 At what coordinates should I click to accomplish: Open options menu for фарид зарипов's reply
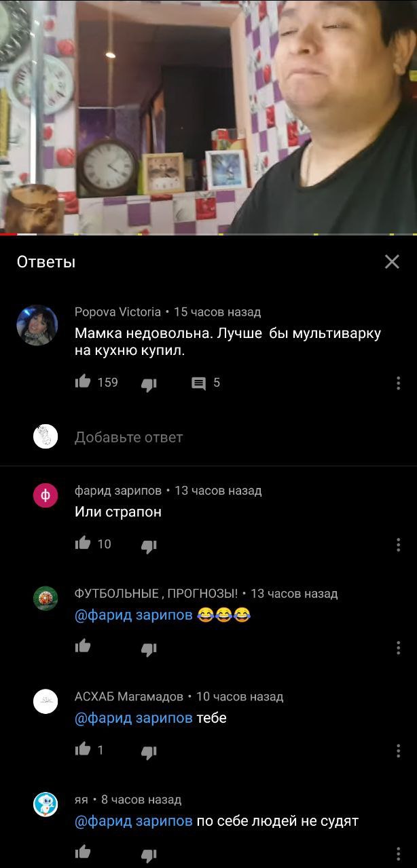(x=398, y=544)
